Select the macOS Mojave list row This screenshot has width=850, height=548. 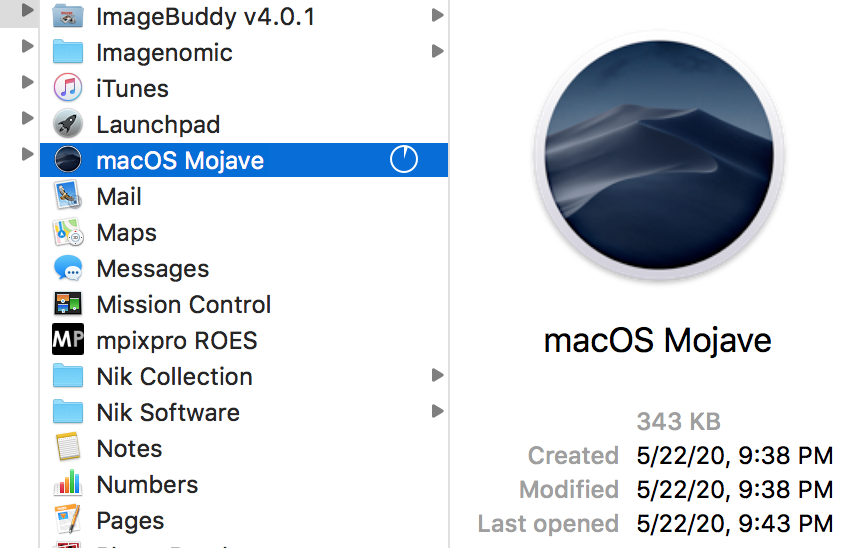(244, 160)
